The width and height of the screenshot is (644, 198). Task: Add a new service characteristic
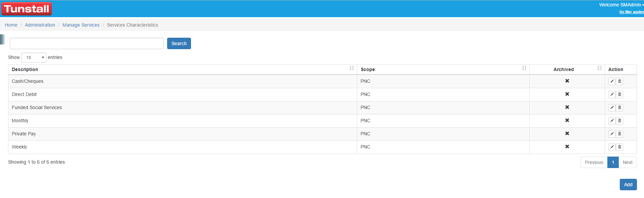pos(628,185)
